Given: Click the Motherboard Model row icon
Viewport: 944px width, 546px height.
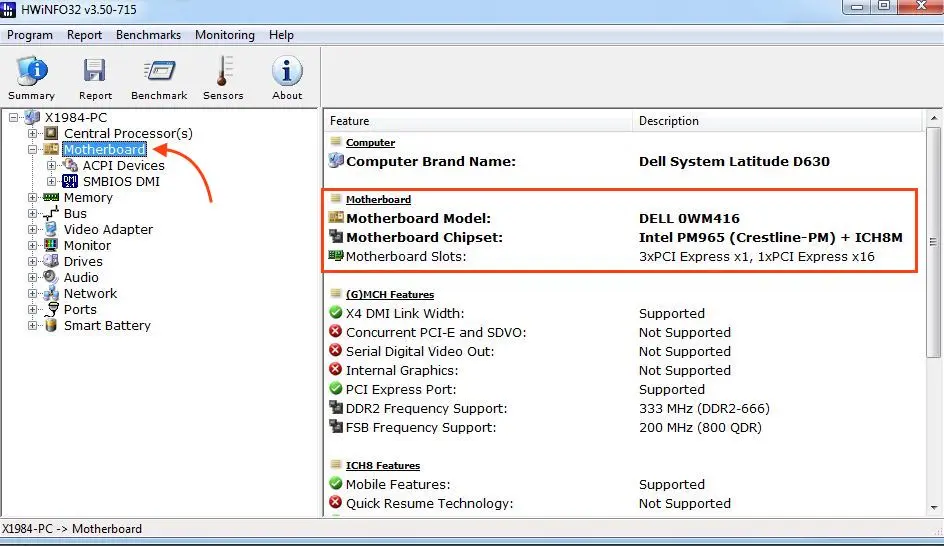Looking at the screenshot, I should 336,217.
